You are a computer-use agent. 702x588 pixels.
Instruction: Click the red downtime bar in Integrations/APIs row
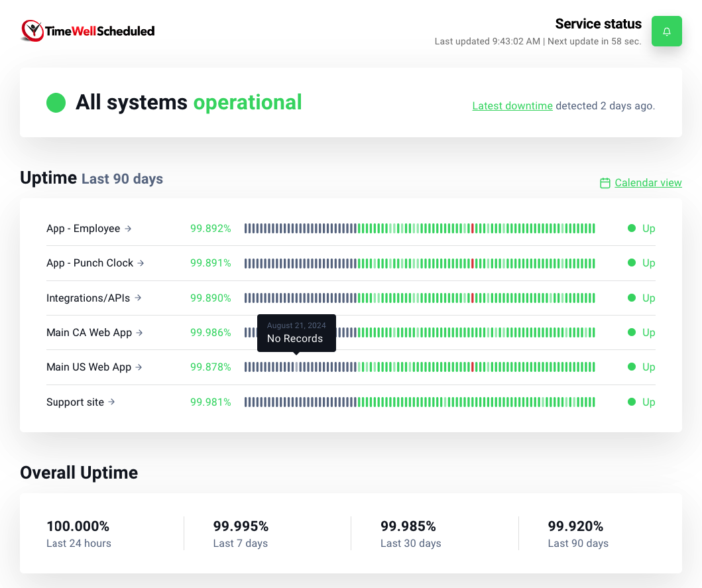(x=472, y=298)
